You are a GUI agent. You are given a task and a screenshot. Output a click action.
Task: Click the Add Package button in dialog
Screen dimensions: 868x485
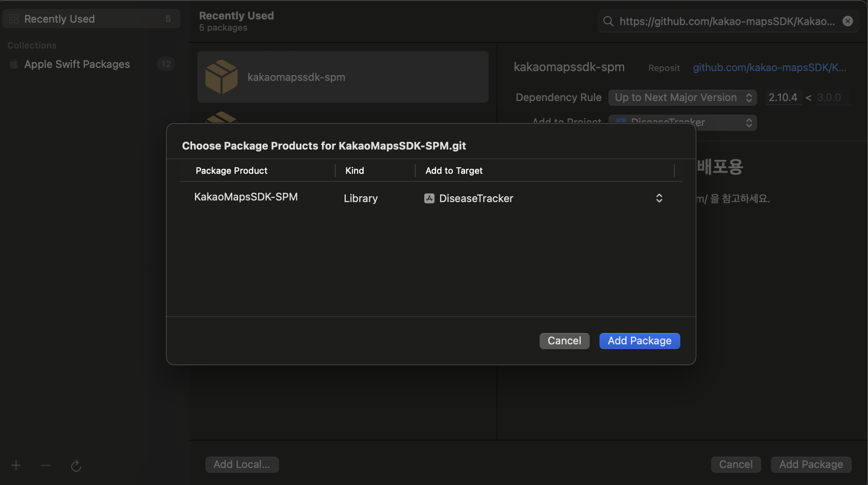point(639,341)
